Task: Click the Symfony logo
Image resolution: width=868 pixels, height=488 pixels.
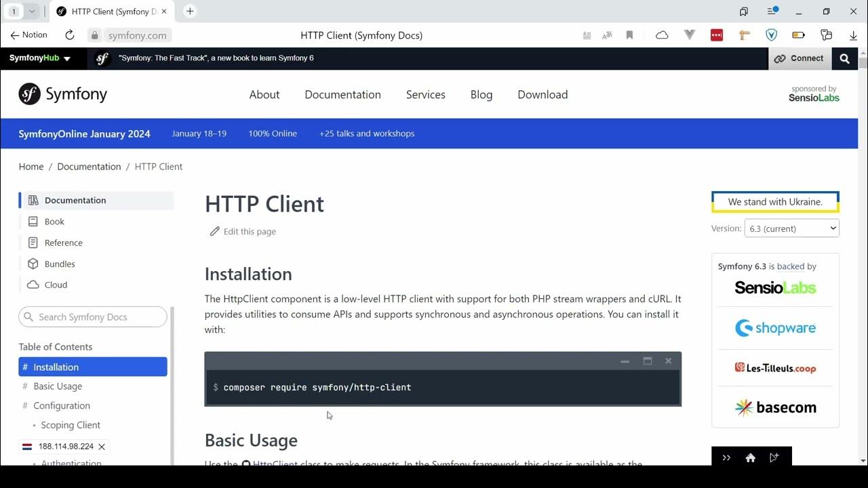Action: click(63, 94)
